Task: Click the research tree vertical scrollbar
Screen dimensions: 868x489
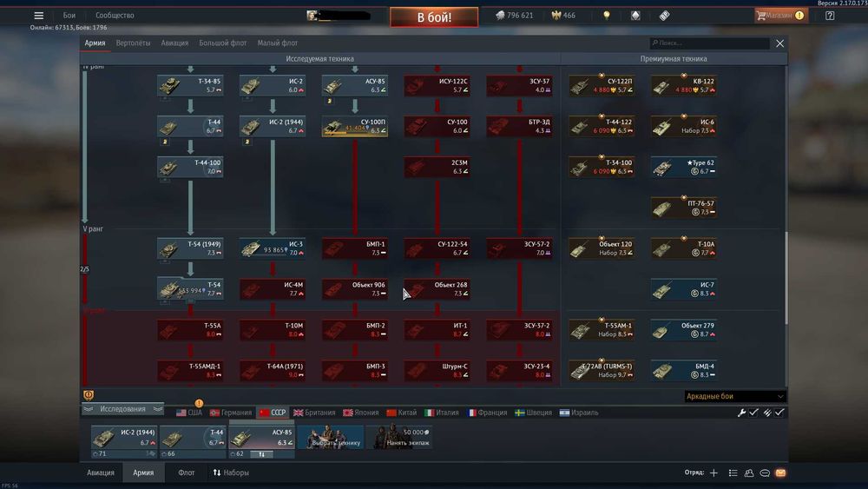Action: [786, 277]
